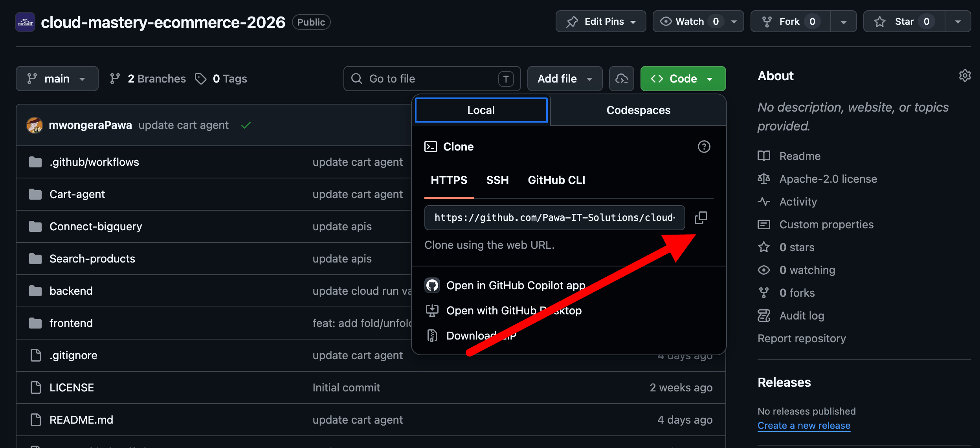
Task: View the green commit status checkmark
Action: (x=246, y=125)
